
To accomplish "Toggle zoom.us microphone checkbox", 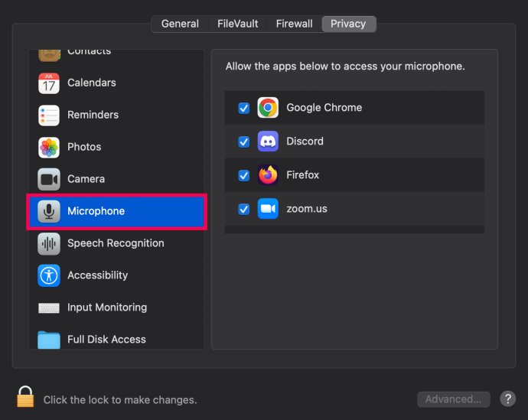I will click(x=244, y=209).
